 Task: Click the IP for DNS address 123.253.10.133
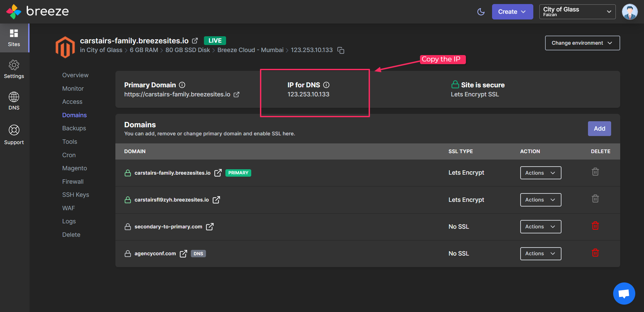coord(308,94)
